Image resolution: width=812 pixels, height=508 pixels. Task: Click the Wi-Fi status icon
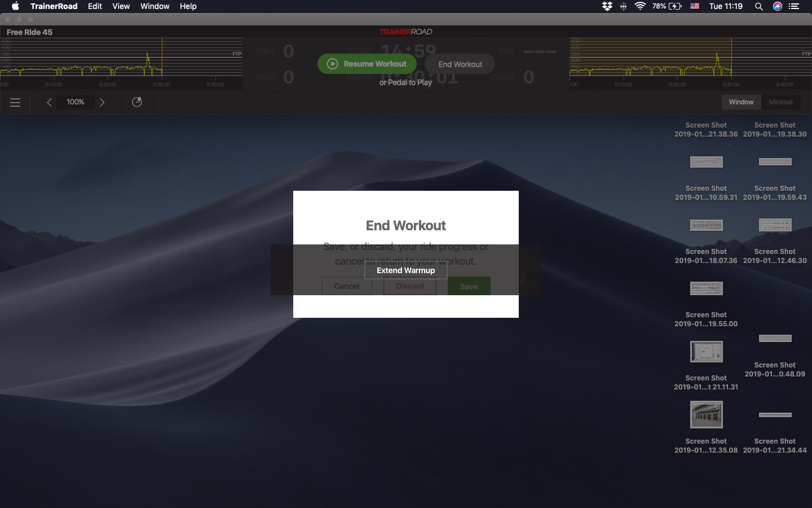[x=640, y=6]
